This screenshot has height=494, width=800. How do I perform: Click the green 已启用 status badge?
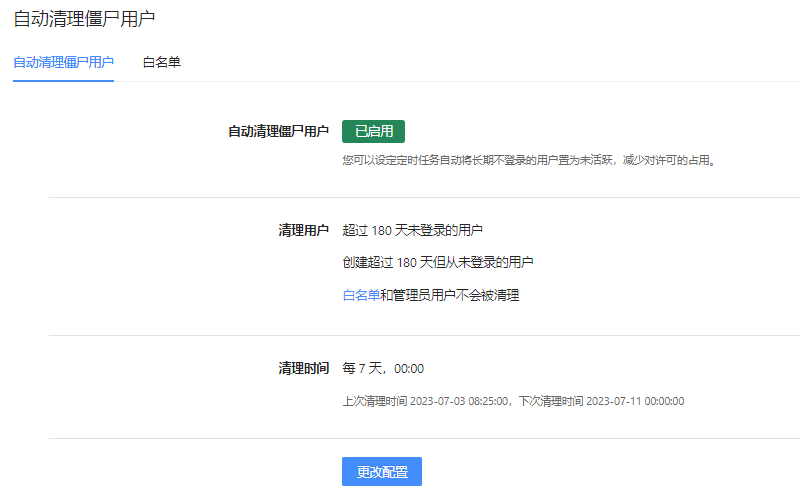[373, 131]
